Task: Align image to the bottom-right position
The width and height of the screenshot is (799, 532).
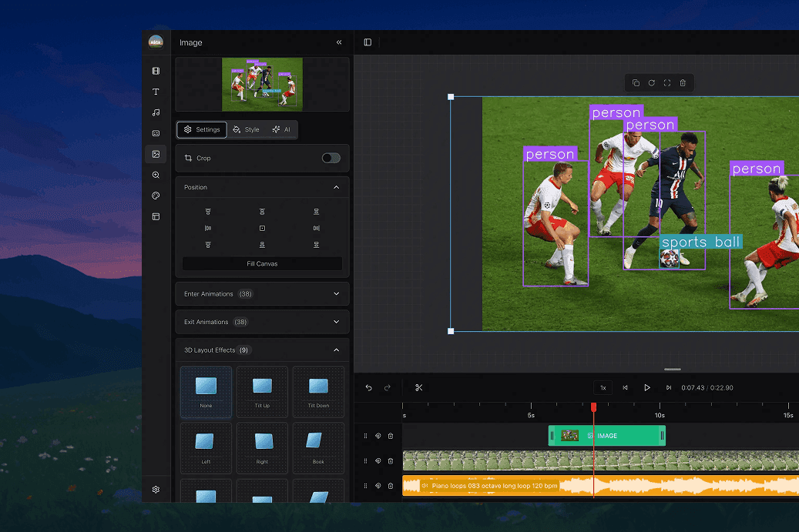Action: [x=317, y=245]
